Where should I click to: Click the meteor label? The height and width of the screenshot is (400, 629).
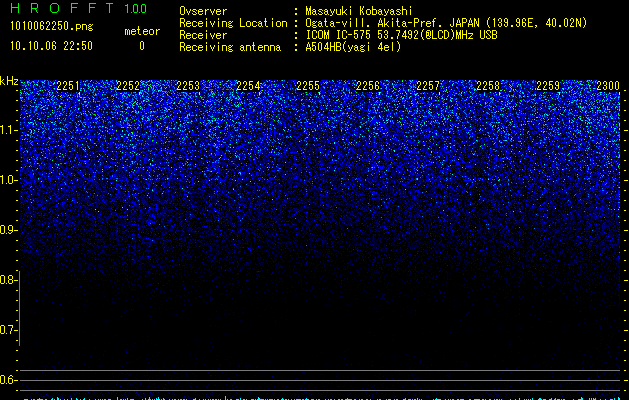[x=142, y=31]
